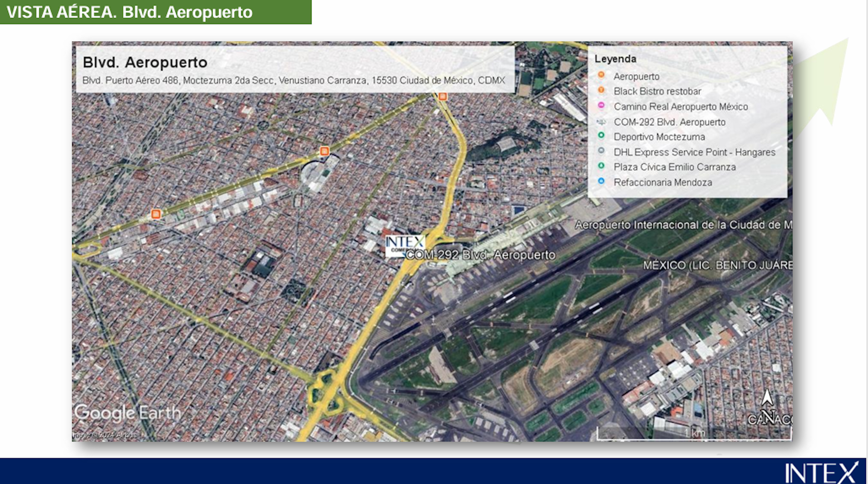
Task: Click the north arrow compass on the map
Action: 768,406
